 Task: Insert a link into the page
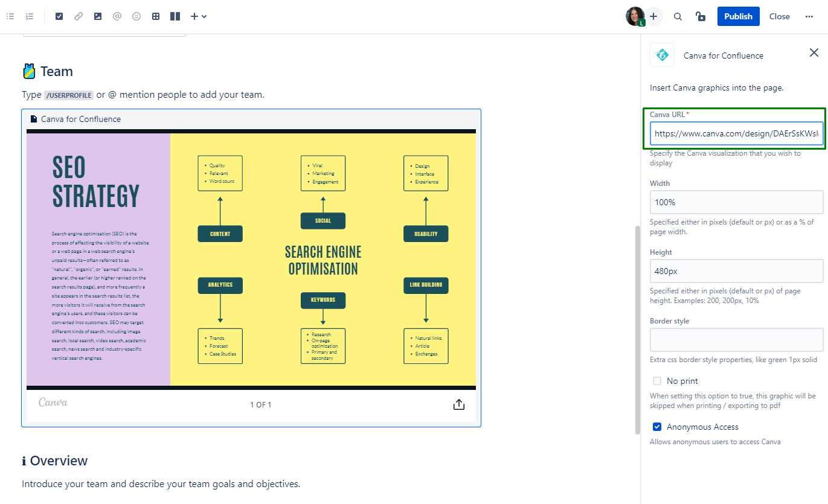click(x=78, y=16)
